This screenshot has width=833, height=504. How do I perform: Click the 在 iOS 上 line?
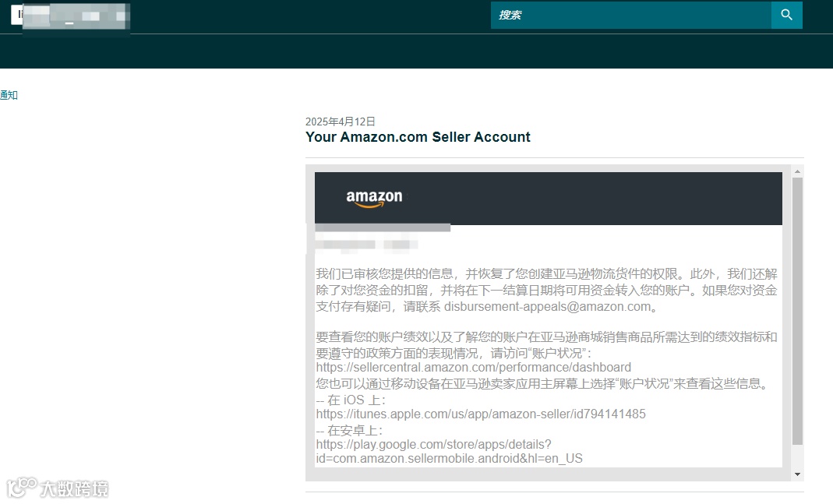coord(351,400)
